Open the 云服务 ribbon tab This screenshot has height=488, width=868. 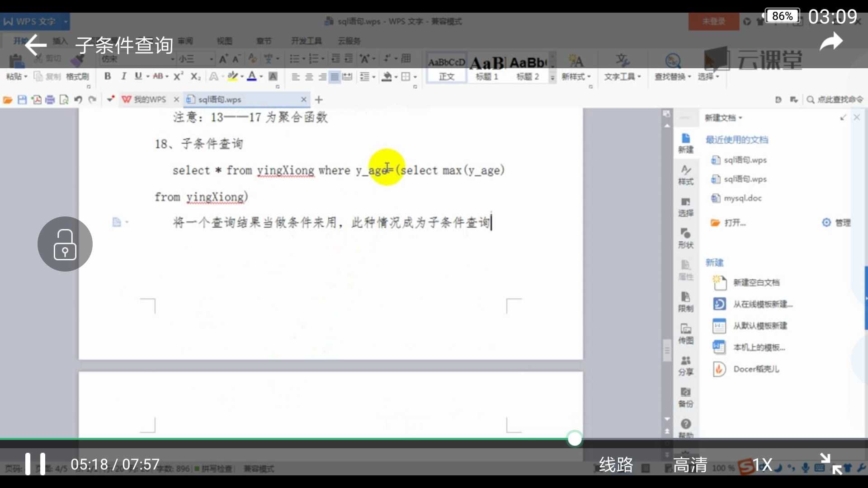[x=349, y=41]
